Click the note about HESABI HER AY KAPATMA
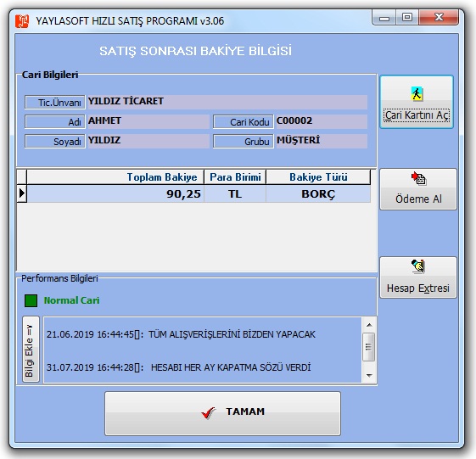Image resolution: width=476 pixels, height=459 pixels. [178, 367]
